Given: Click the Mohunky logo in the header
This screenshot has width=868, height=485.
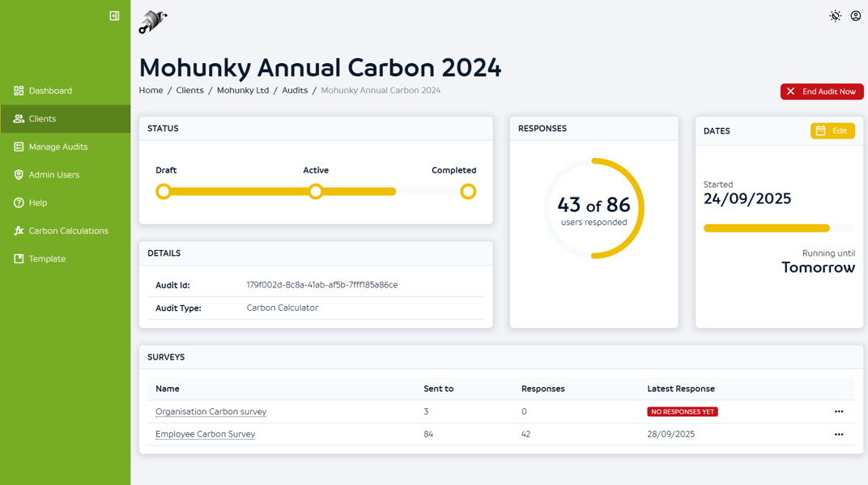Looking at the screenshot, I should click(152, 22).
